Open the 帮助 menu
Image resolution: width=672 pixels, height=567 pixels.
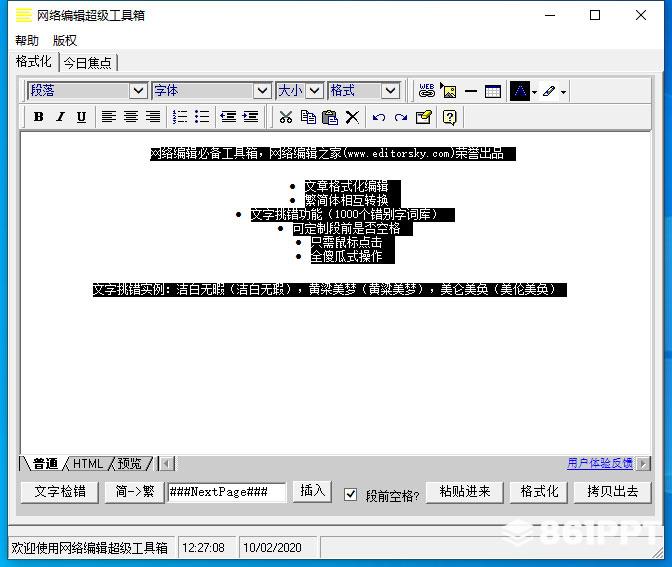pyautogui.click(x=27, y=40)
